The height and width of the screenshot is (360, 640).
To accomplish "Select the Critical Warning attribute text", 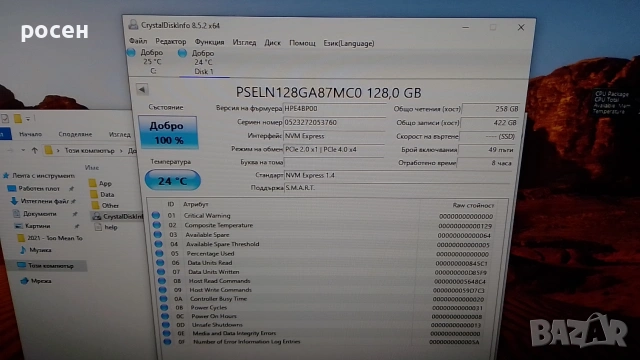I will click(207, 216).
